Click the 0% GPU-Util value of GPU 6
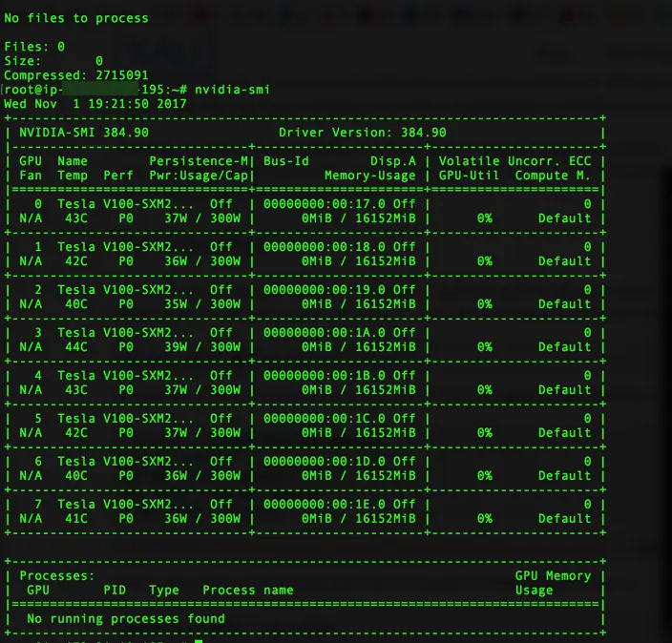 pos(484,475)
